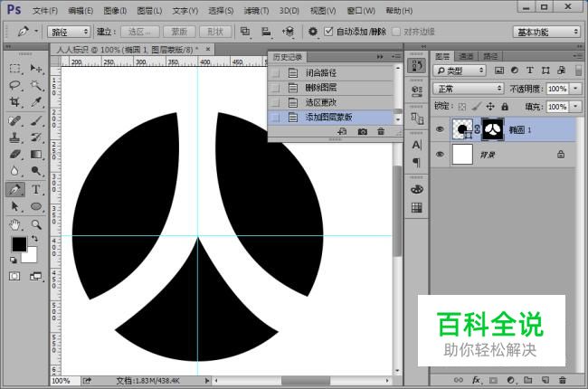Screen dimensions: 588x389
Task: Select the Lasso tool
Action: coord(14,85)
